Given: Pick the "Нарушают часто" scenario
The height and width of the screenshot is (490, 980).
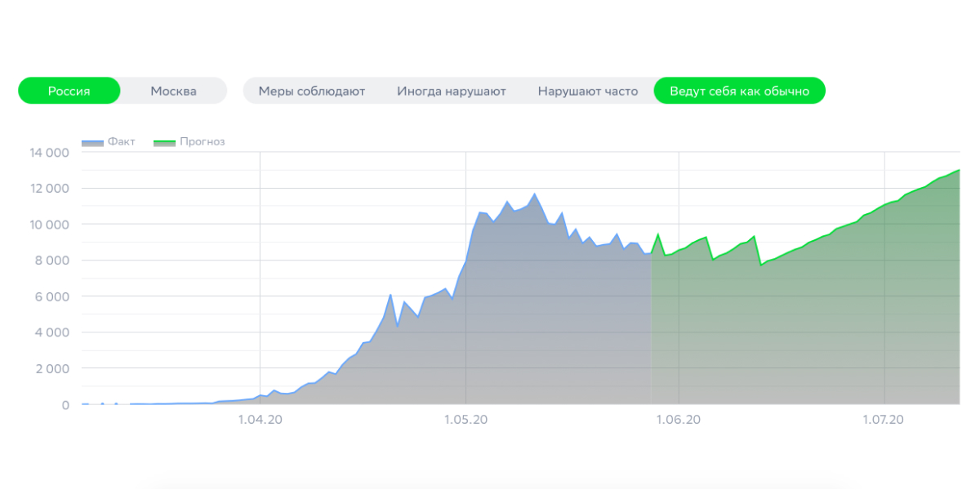Looking at the screenshot, I should [587, 91].
